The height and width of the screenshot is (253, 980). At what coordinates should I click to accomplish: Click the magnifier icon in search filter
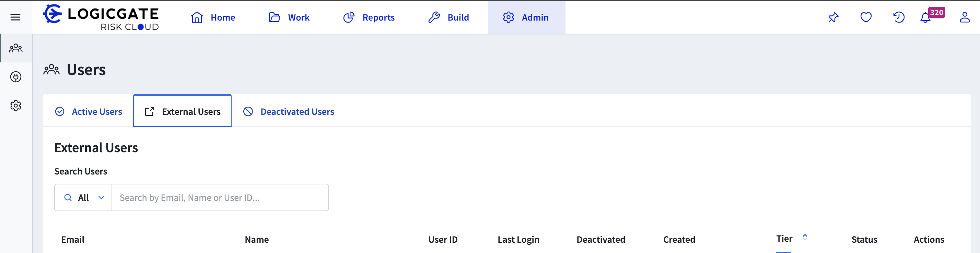68,197
